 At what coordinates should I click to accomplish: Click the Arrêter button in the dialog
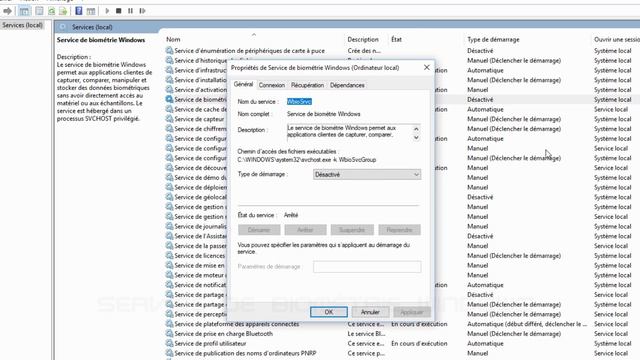(305, 230)
